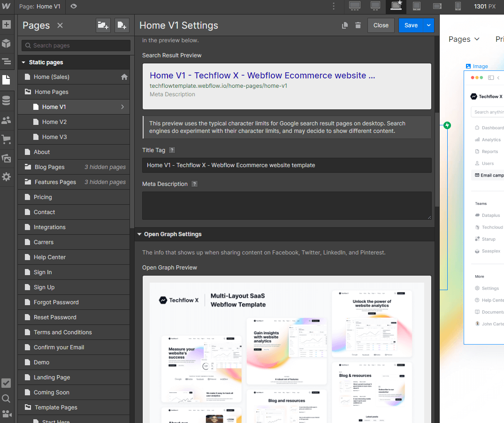Close the Home V1 Settings panel
This screenshot has height=423, width=504.
coord(381,25)
